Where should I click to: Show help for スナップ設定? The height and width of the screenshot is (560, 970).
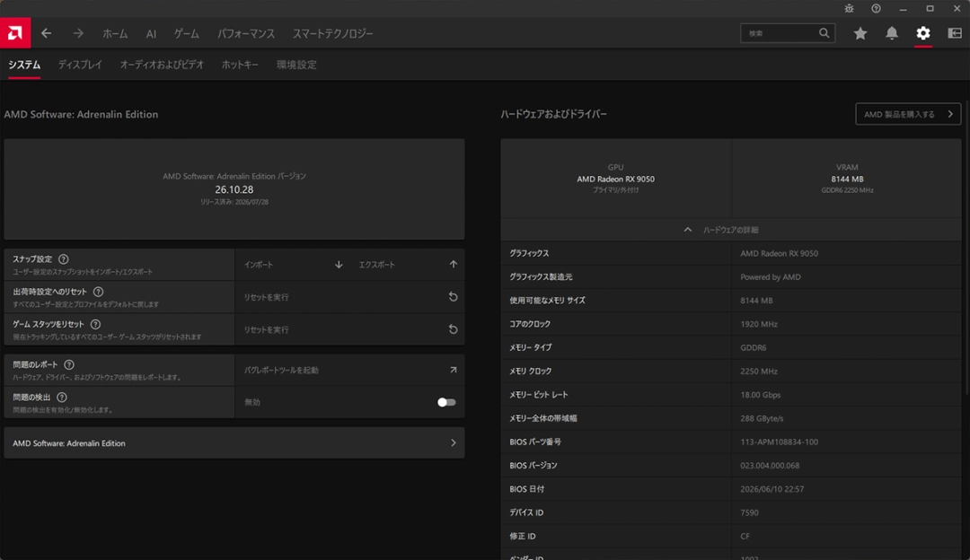tap(64, 259)
